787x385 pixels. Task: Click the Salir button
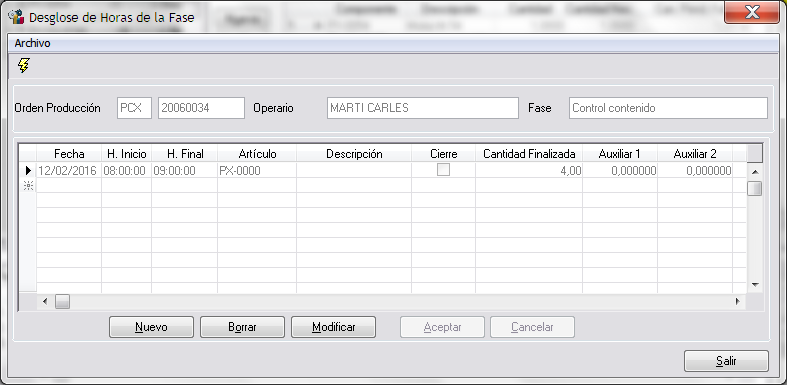click(726, 361)
